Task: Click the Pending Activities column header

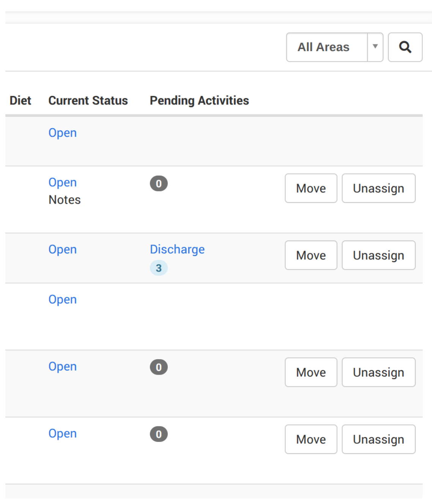Action: (199, 100)
